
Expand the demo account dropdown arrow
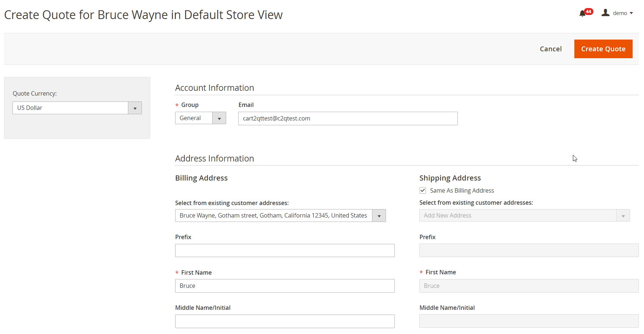pyautogui.click(x=632, y=13)
